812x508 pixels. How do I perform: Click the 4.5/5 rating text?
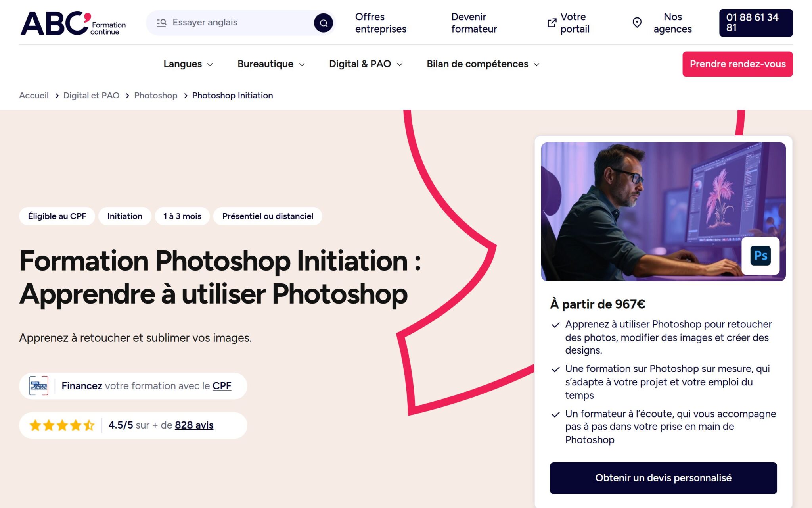[121, 425]
